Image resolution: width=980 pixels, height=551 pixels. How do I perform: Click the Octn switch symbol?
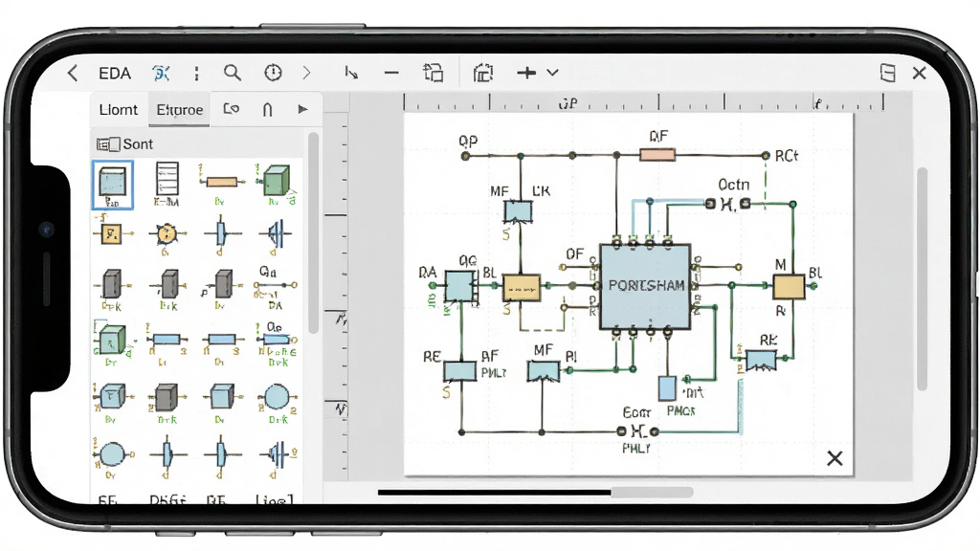[727, 204]
